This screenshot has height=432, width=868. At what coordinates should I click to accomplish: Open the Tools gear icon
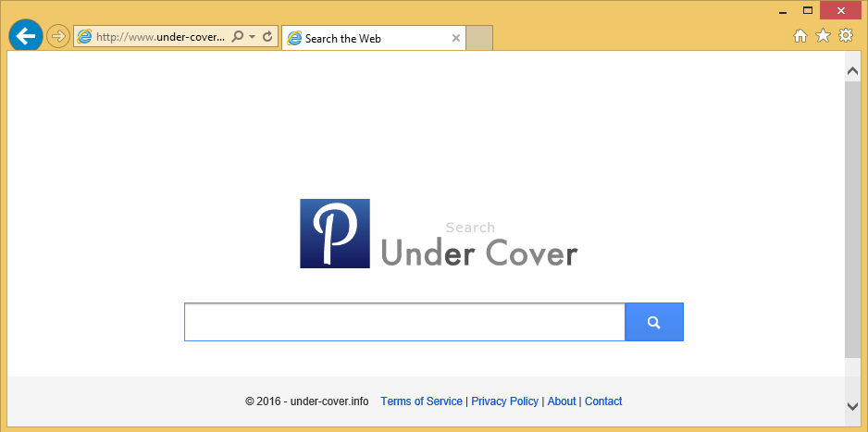(x=845, y=36)
